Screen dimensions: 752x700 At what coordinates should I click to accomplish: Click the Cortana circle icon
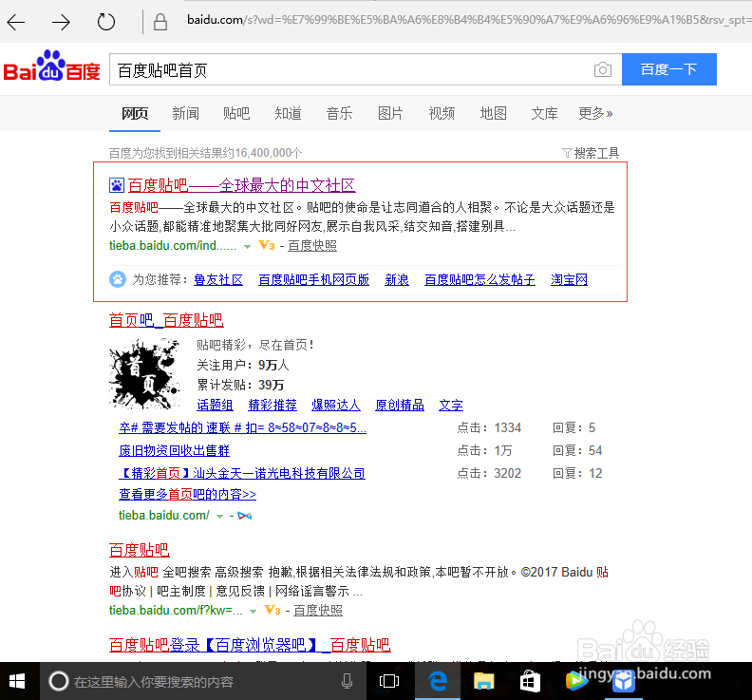(59, 681)
